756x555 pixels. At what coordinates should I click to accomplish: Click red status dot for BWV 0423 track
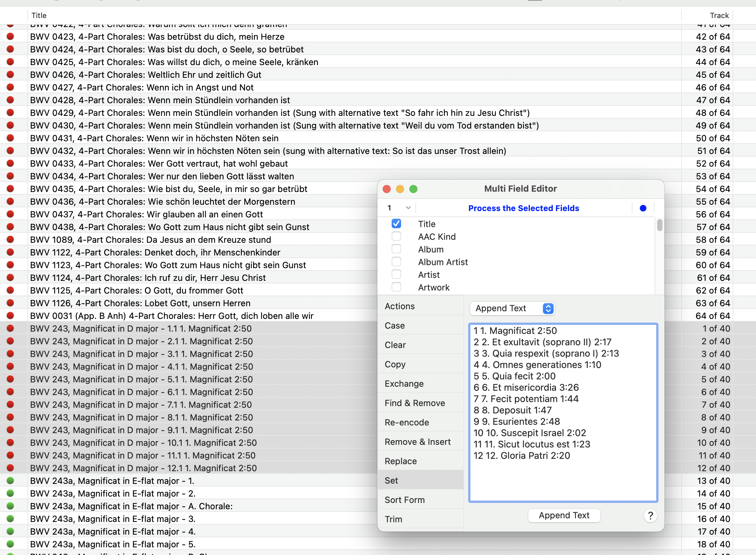tap(10, 36)
